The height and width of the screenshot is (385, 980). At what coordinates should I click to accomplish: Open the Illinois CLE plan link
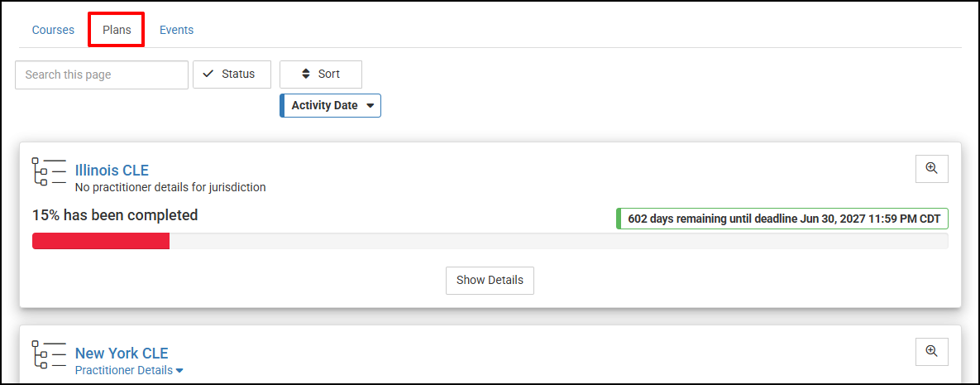[x=112, y=171]
